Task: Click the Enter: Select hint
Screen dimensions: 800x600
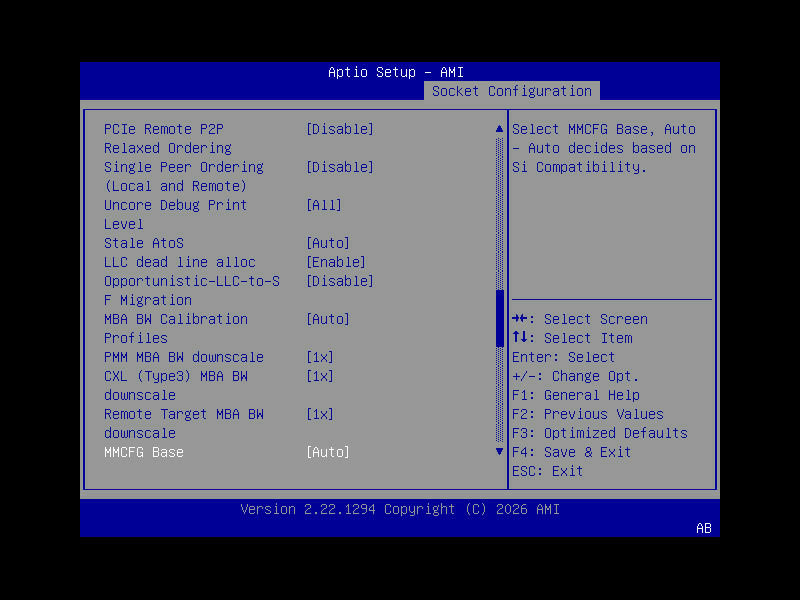Action: click(563, 357)
